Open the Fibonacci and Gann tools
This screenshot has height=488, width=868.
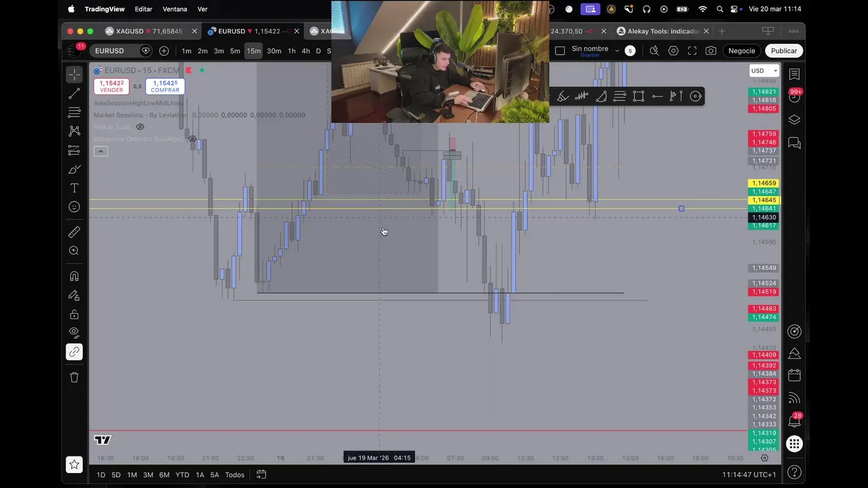(75, 112)
